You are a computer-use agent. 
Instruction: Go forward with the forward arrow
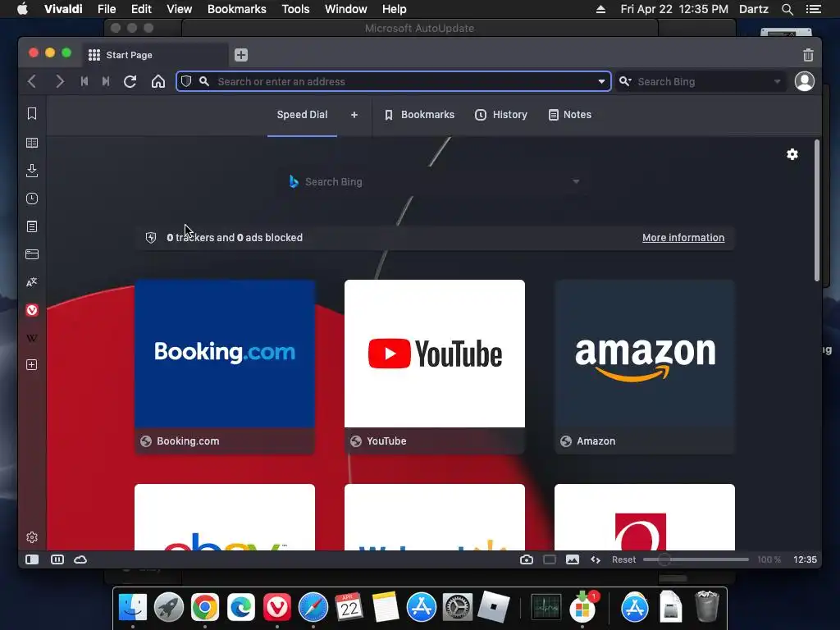pyautogui.click(x=59, y=81)
